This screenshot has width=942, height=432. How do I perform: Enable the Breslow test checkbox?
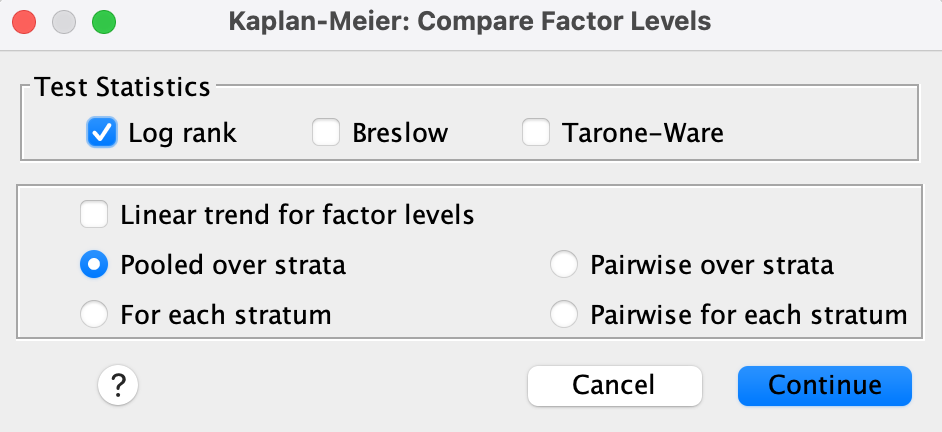click(x=327, y=133)
